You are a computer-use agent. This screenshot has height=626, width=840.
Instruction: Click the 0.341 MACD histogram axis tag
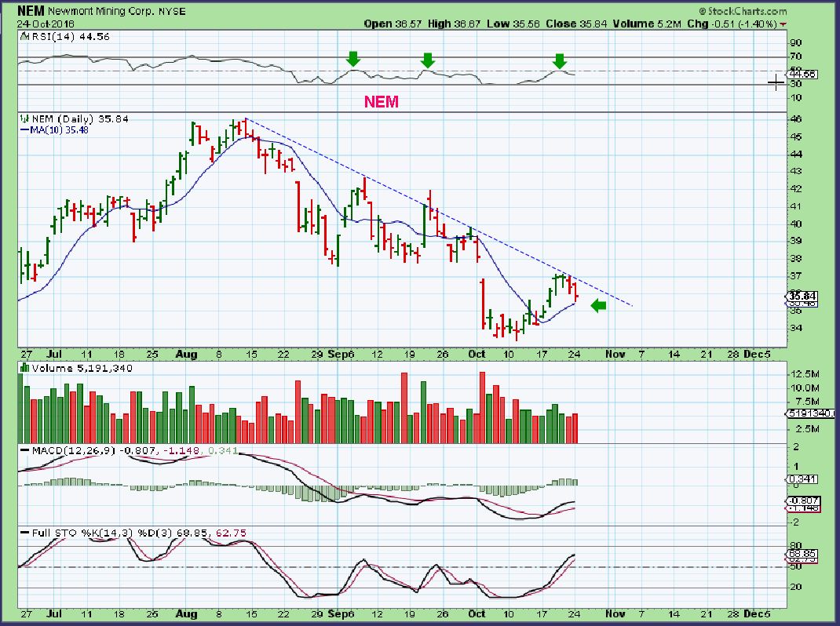[802, 479]
